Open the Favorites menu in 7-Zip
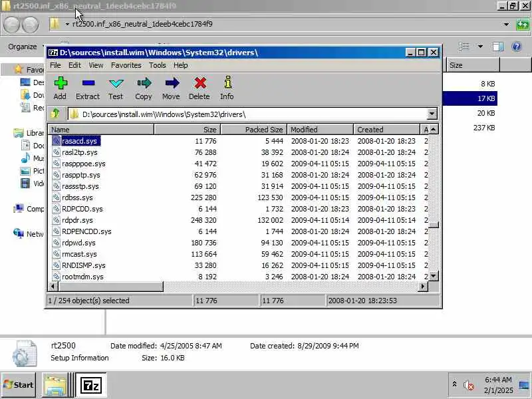The height and width of the screenshot is (399, 532). (126, 65)
